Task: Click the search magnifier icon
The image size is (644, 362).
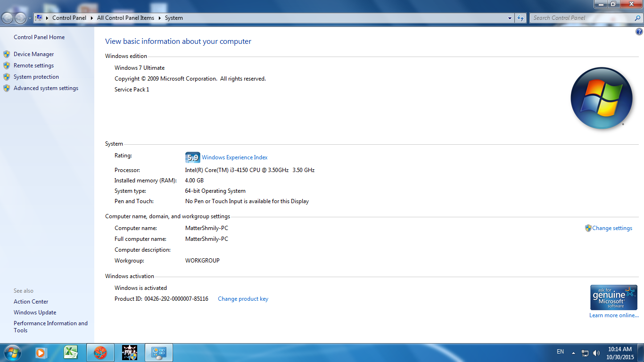Action: coord(637,18)
